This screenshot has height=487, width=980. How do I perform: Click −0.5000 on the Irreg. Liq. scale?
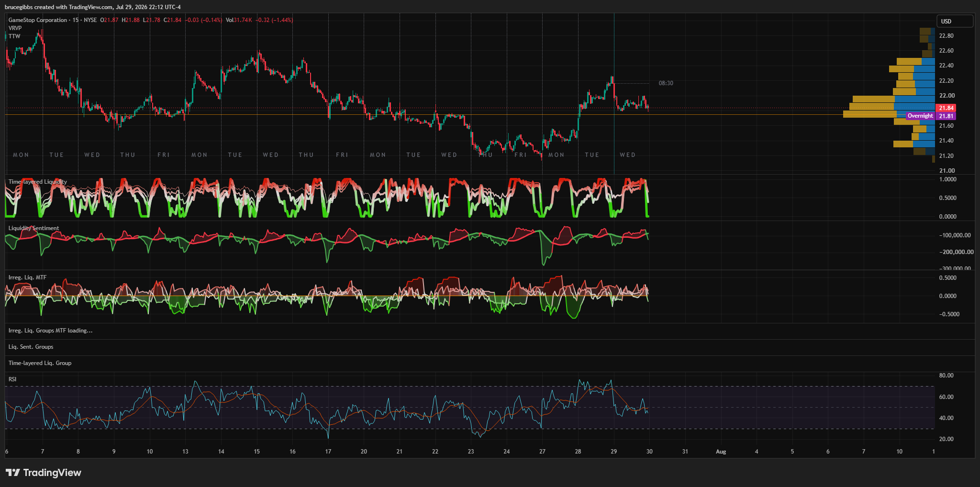949,314
